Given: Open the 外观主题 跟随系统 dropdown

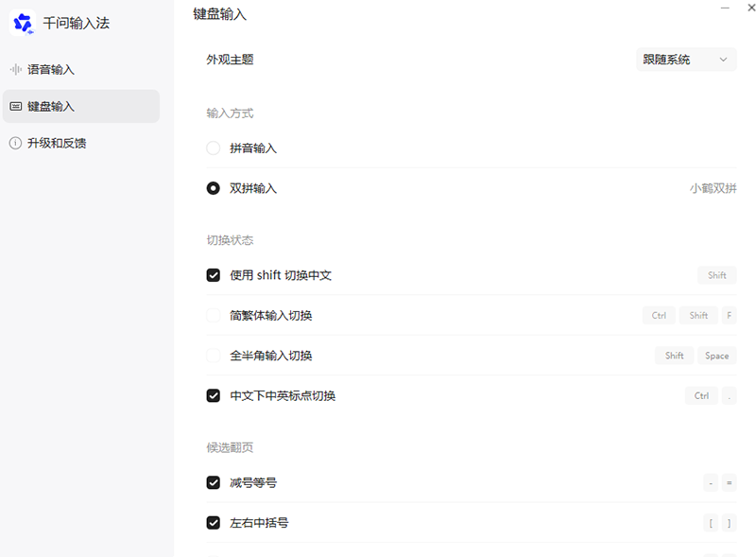Looking at the screenshot, I should [686, 60].
